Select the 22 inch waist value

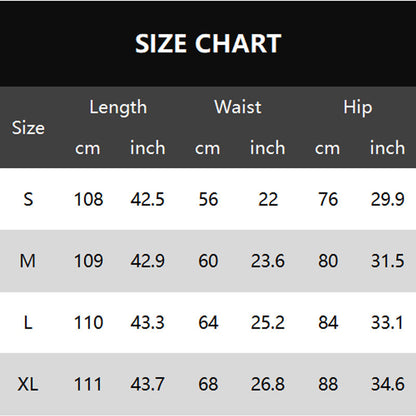pos(268,199)
